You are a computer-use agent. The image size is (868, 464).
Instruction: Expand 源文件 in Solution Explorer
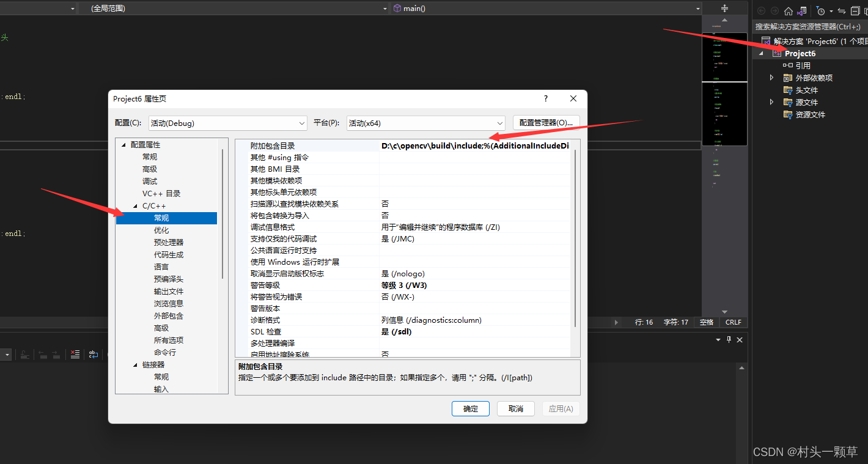point(771,102)
